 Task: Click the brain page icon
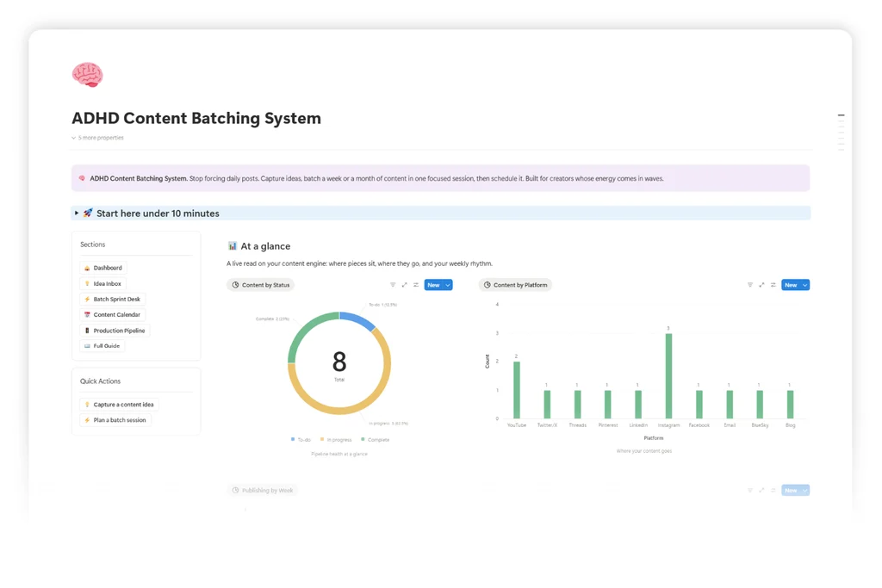[87, 75]
